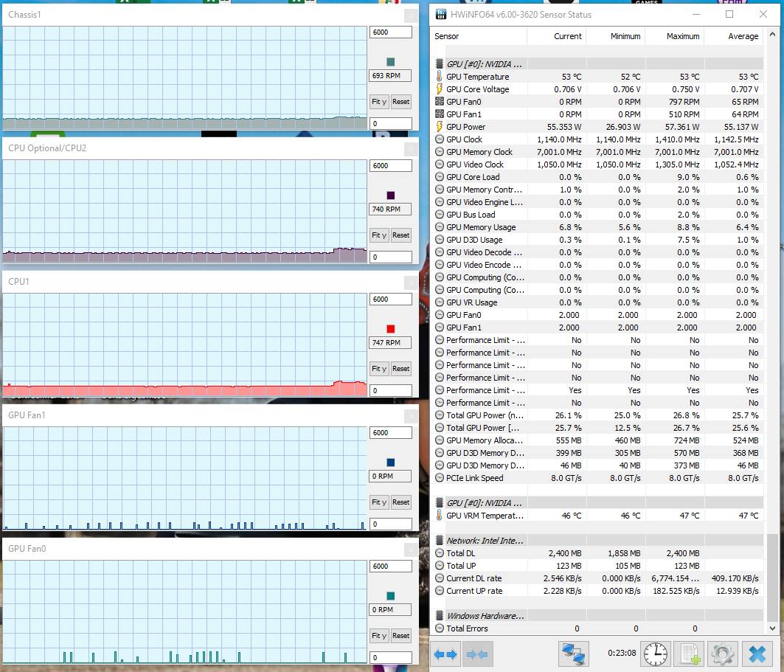Click the purple color swatch in CPU Optional/CPU2
This screenshot has width=784, height=672.
(390, 195)
